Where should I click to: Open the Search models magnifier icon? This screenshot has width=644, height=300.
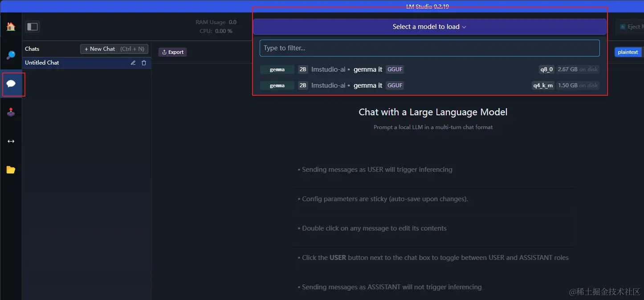point(11,55)
